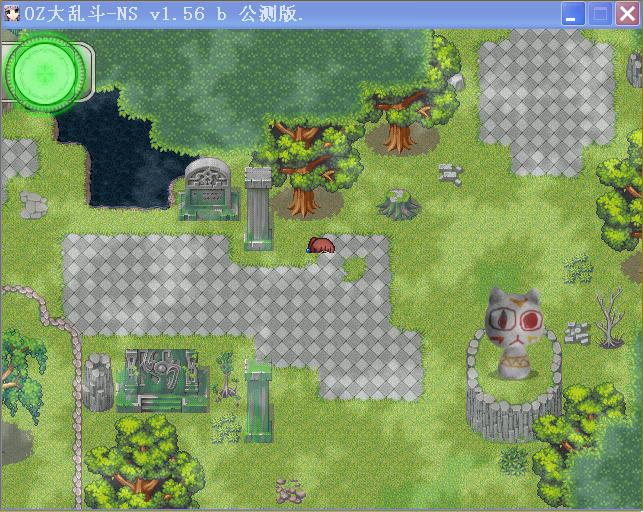Click the small sapling next to the carved monument

[x=226, y=376]
